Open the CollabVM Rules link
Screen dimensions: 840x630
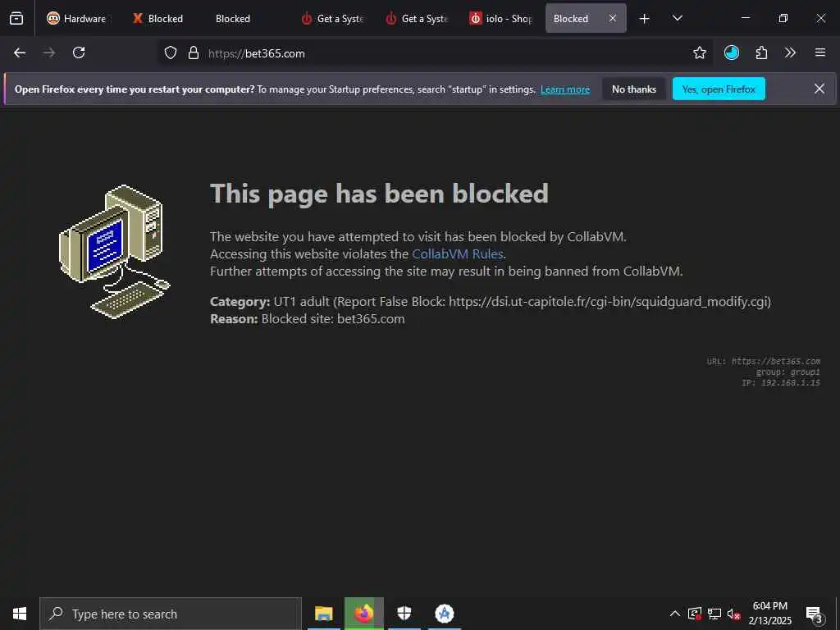(458, 254)
